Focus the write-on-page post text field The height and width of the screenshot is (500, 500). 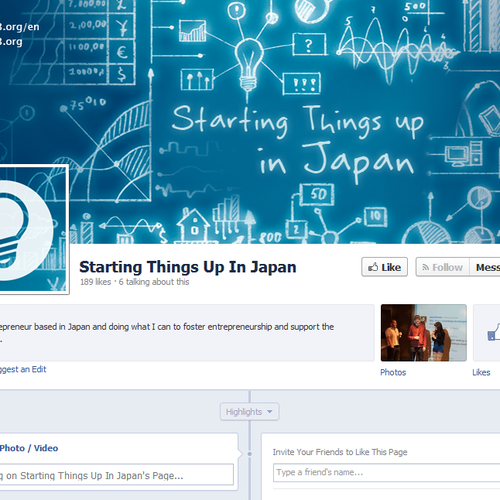116,475
